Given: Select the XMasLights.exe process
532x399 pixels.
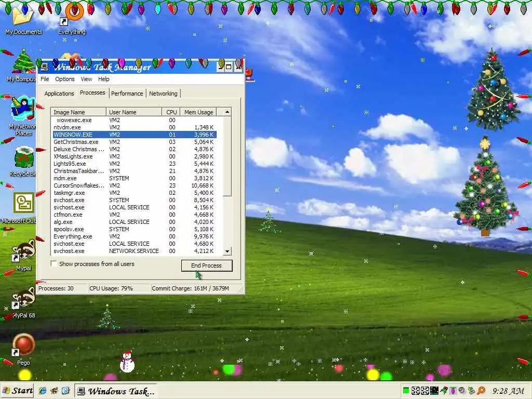Looking at the screenshot, I should coord(134,156).
